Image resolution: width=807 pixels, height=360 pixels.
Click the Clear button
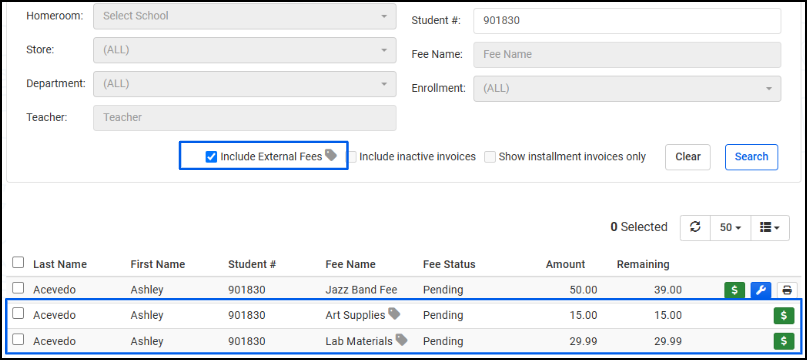pos(688,157)
